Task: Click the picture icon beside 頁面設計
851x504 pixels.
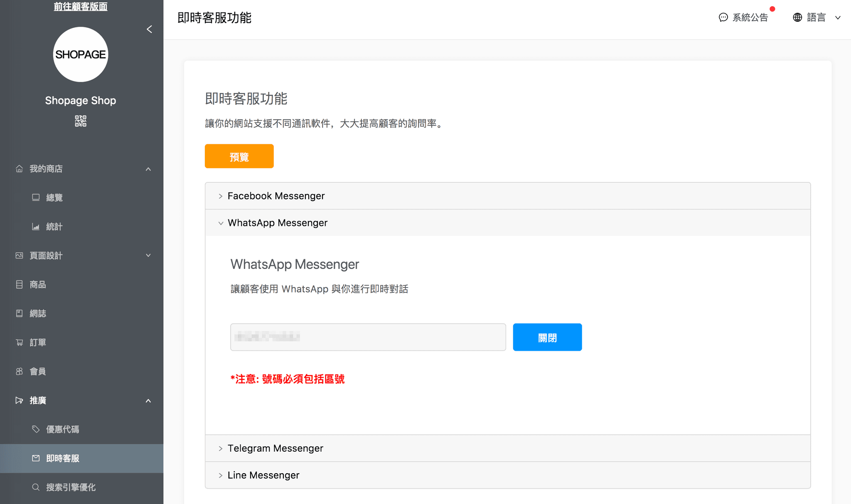Action: 19,256
